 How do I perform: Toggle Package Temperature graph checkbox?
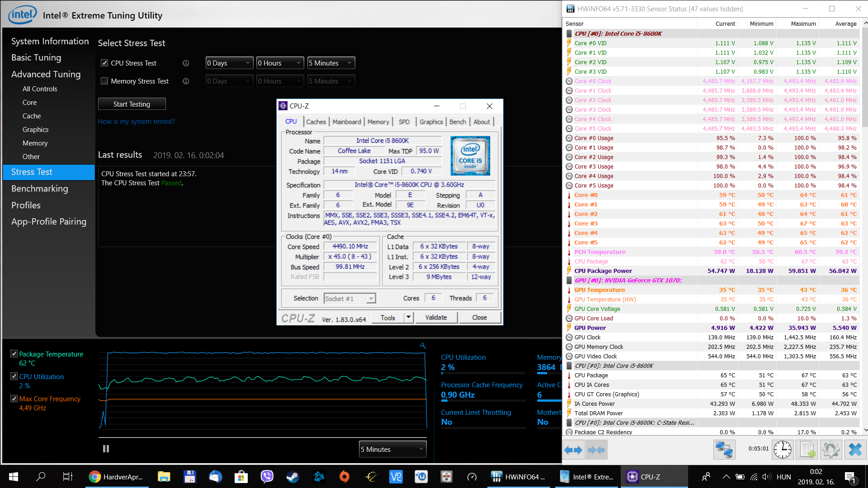(14, 354)
